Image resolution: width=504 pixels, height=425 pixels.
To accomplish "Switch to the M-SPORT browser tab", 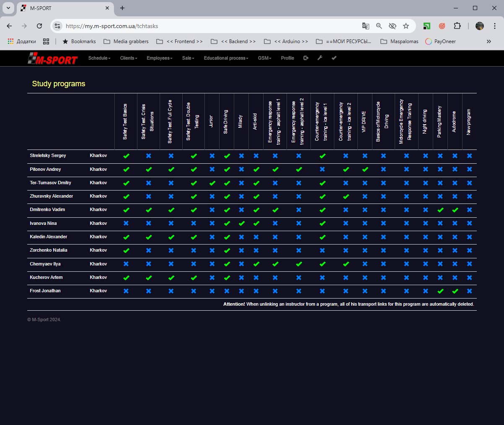I will coord(63,8).
